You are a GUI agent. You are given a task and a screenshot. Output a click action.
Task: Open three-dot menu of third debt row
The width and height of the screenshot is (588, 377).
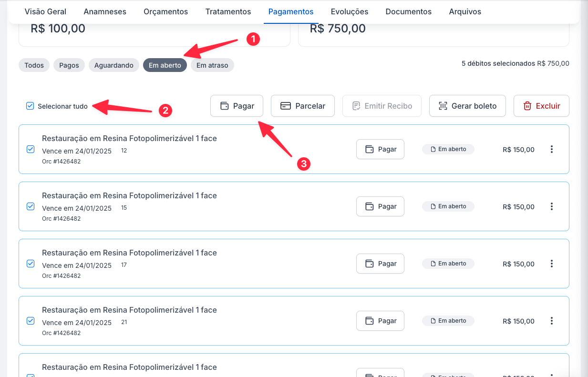coord(552,264)
